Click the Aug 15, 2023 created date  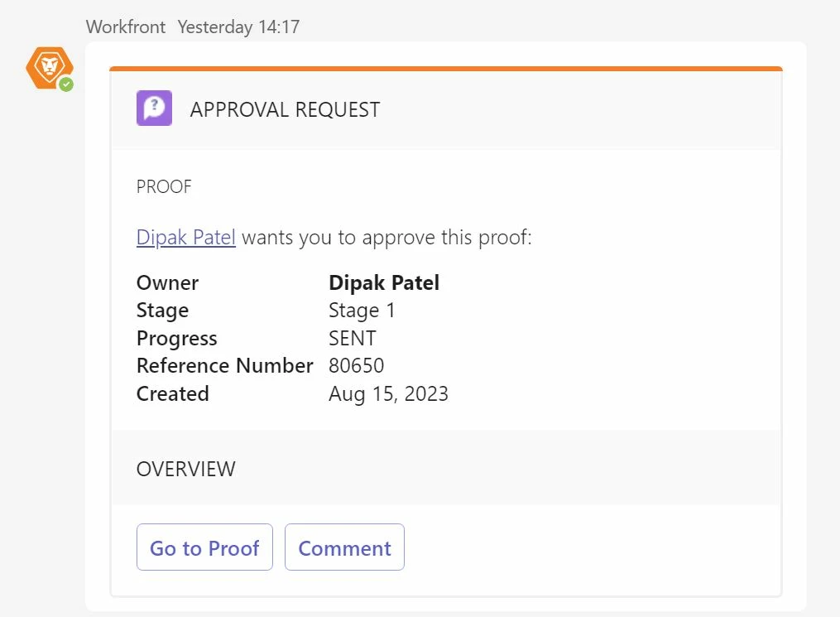(x=388, y=394)
